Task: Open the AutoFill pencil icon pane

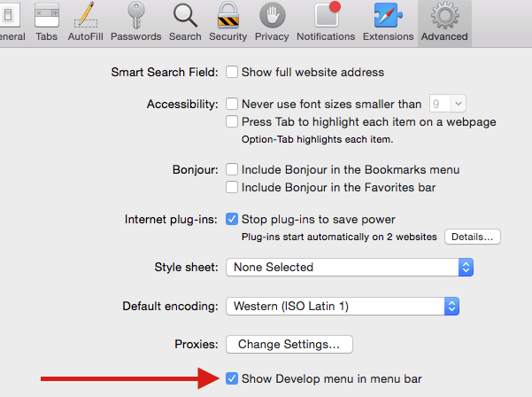Action: [86, 21]
